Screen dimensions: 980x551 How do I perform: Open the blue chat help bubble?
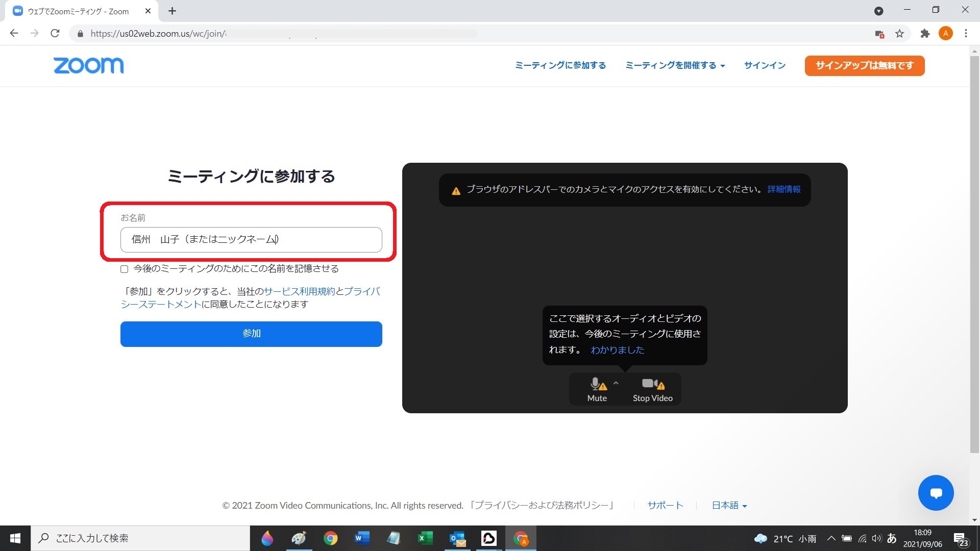tap(936, 493)
